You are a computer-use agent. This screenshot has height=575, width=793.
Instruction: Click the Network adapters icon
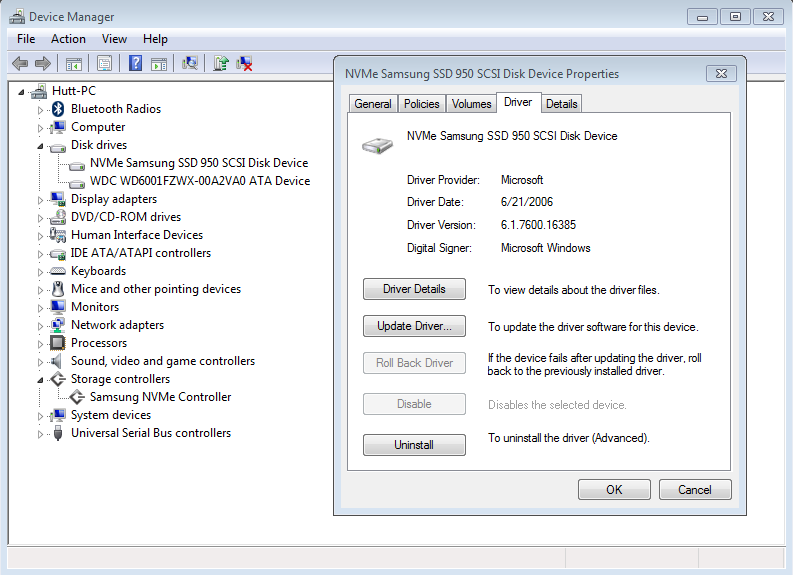coord(58,325)
